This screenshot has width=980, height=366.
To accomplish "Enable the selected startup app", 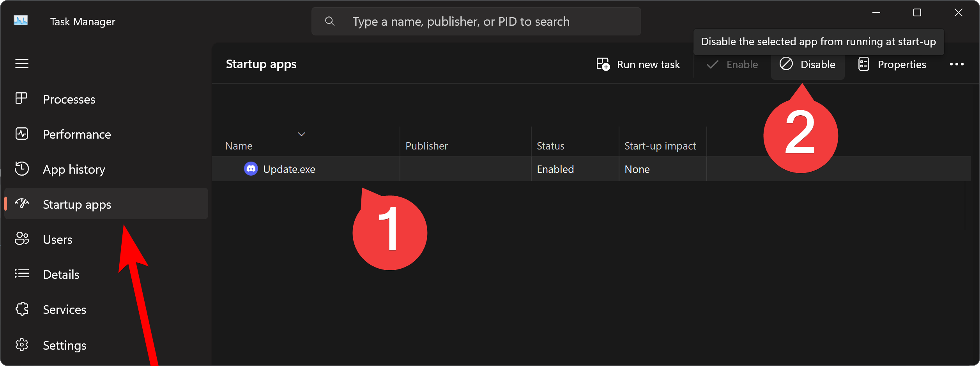I will [732, 64].
